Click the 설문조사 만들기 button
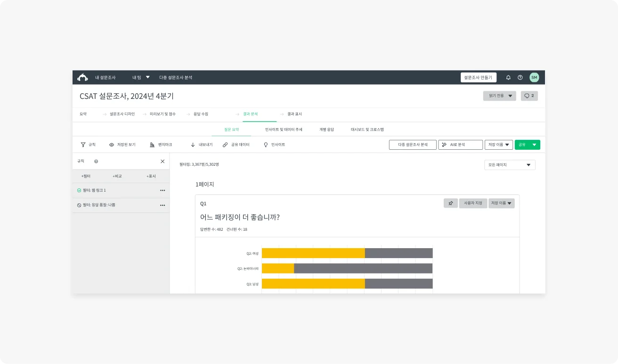Image resolution: width=618 pixels, height=364 pixels. tap(478, 77)
